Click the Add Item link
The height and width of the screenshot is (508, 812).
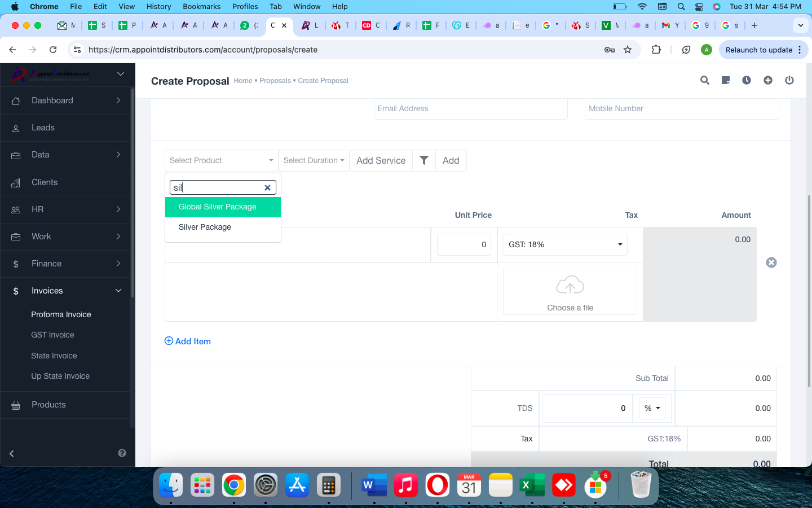pos(188,341)
